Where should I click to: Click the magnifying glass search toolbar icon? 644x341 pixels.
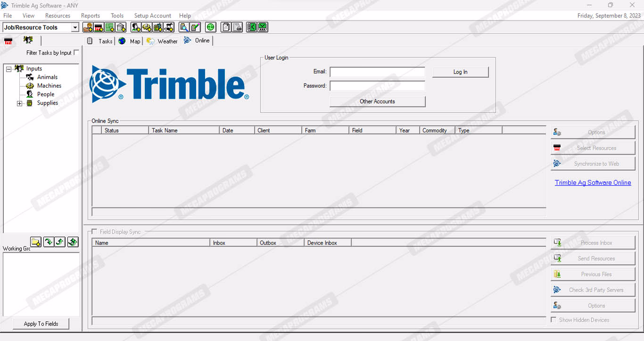click(x=184, y=27)
